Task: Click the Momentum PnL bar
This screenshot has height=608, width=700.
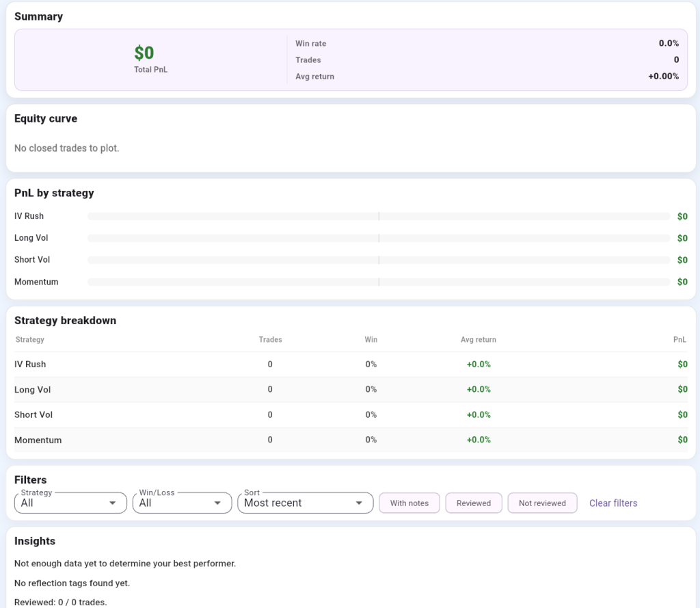Action: [x=379, y=282]
